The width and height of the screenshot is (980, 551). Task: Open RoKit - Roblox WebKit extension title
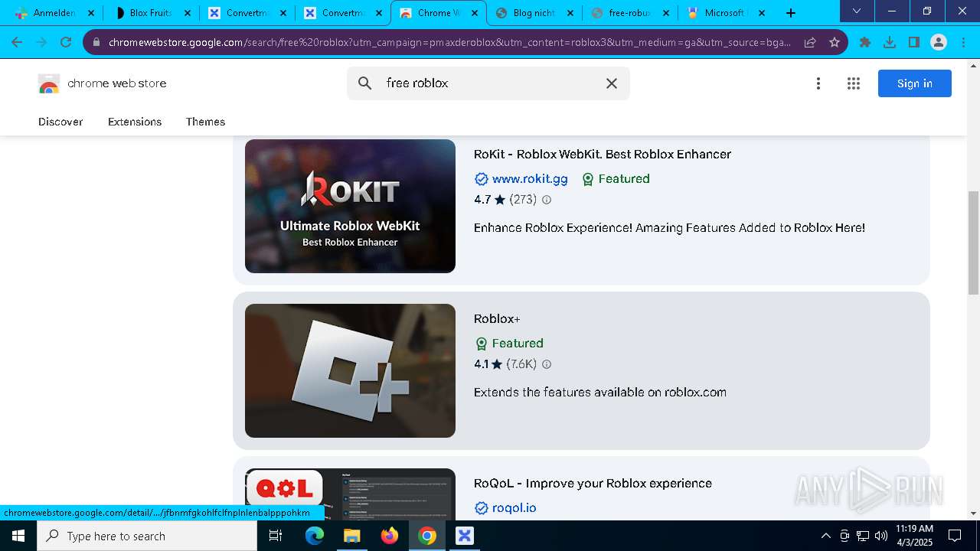click(x=603, y=155)
